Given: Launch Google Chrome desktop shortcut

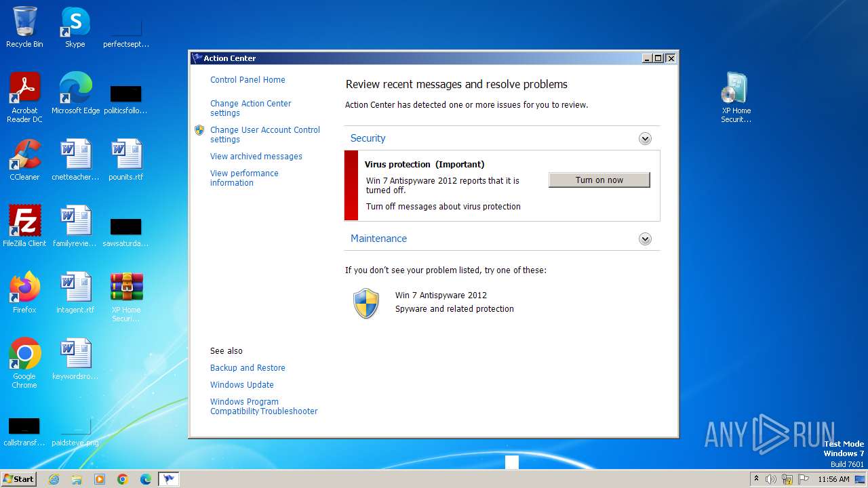Looking at the screenshot, I should click(x=24, y=363).
